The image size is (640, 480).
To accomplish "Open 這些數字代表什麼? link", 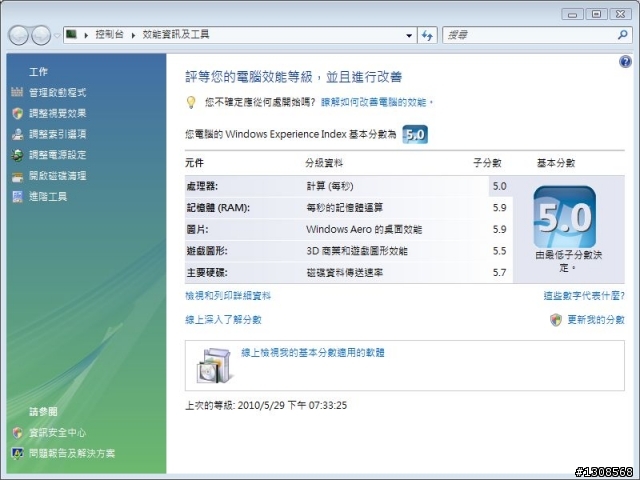I will pyautogui.click(x=584, y=296).
